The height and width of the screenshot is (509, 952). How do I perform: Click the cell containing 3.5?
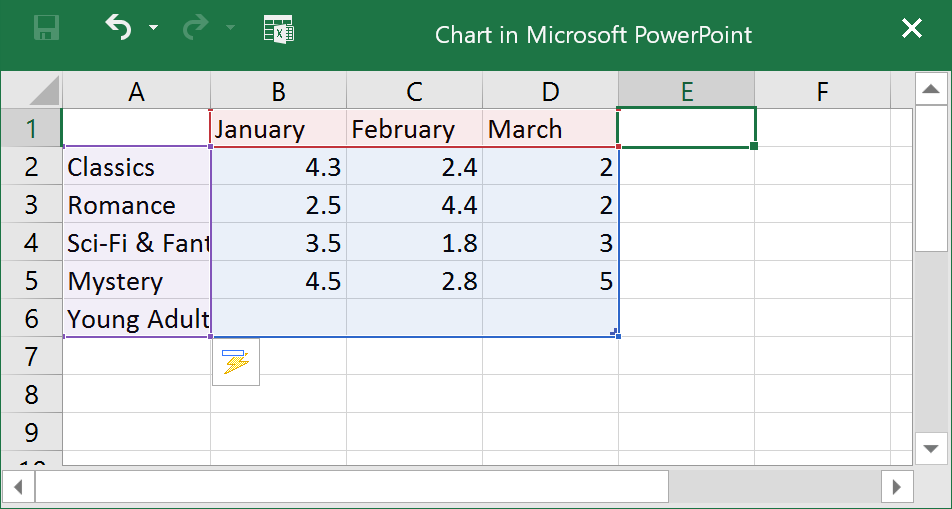(x=279, y=242)
